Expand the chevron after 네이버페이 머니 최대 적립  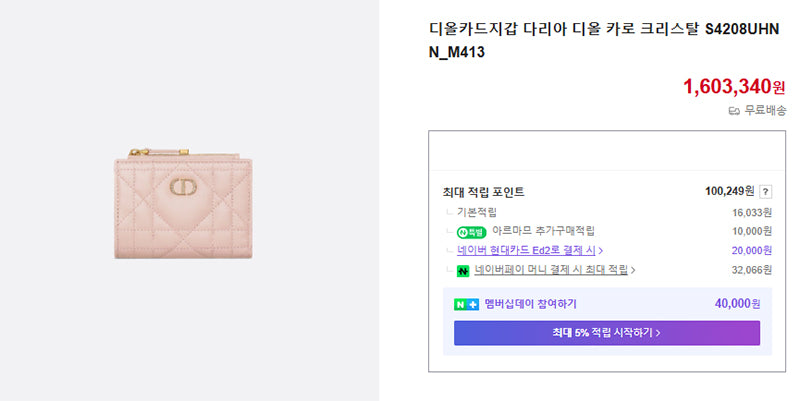click(x=633, y=270)
